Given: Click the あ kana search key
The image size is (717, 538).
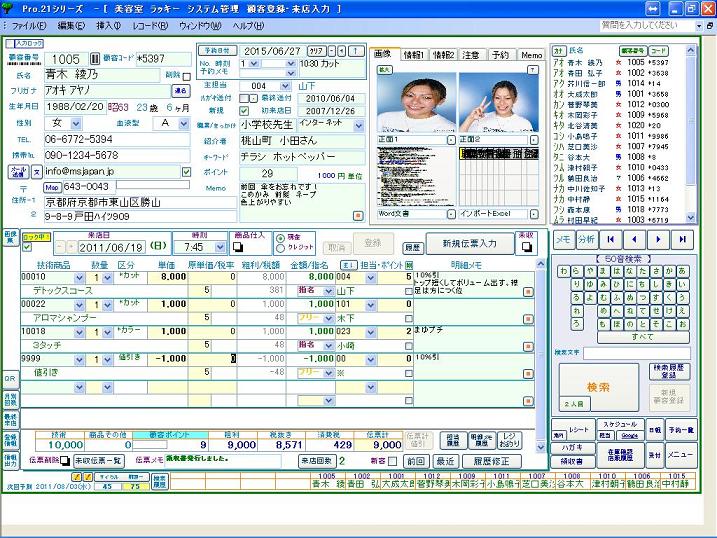Looking at the screenshot, I should (683, 271).
